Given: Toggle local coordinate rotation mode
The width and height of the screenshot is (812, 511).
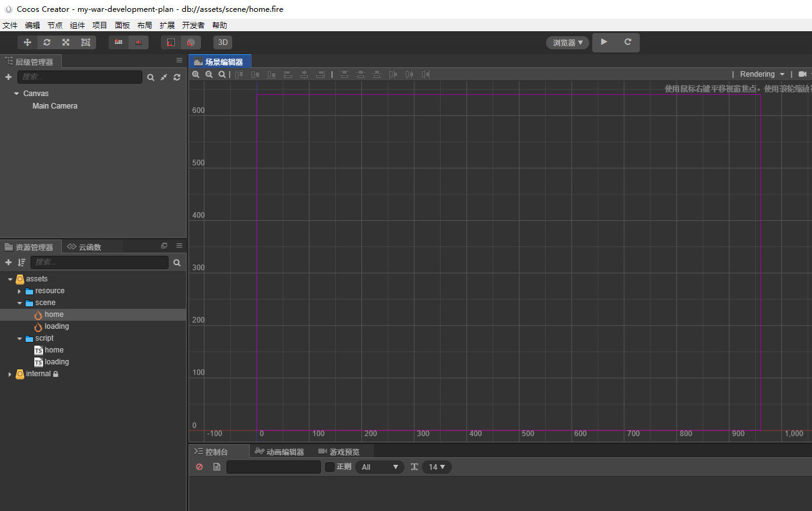Looking at the screenshot, I should click(x=171, y=42).
